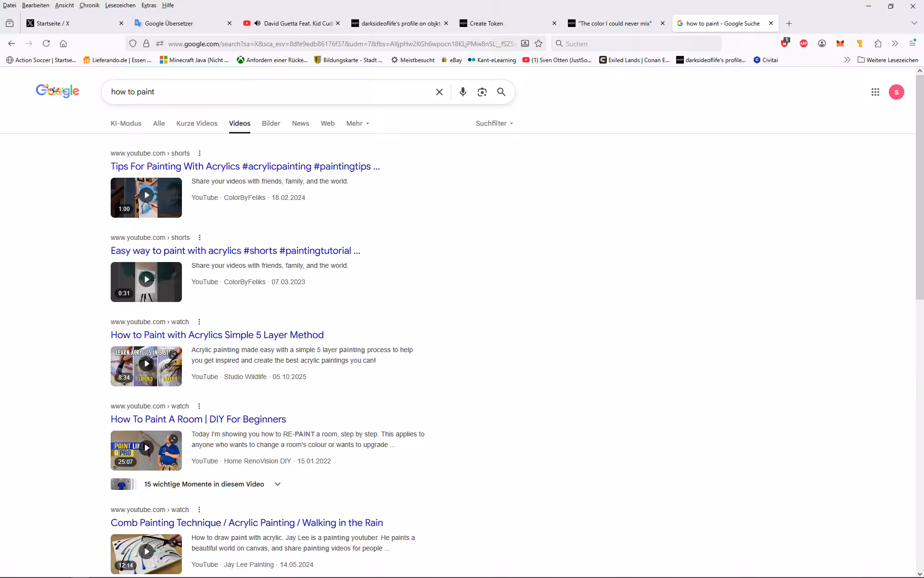Open the Firefox hamburger application menu
The image size is (924, 578).
tap(912, 43)
